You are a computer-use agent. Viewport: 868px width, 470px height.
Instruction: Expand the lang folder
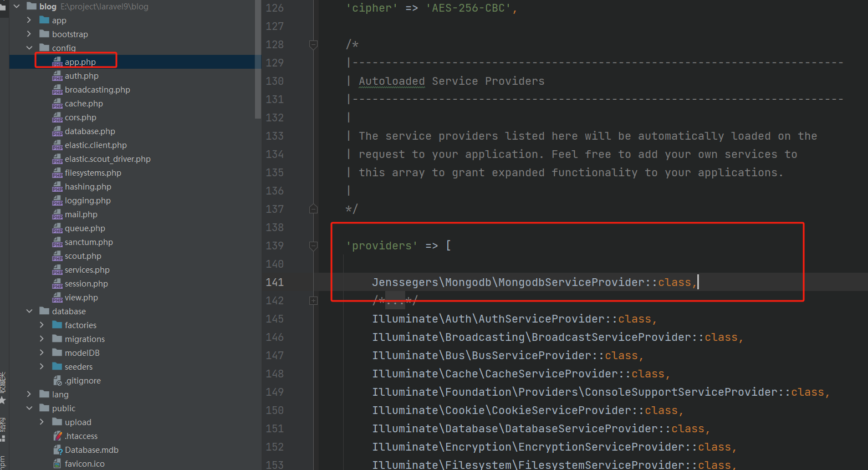pyautogui.click(x=29, y=395)
